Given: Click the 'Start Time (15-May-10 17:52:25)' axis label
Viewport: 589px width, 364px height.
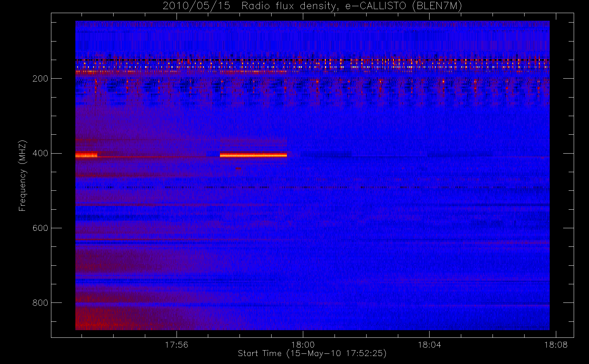Looking at the screenshot, I should pos(312,353).
